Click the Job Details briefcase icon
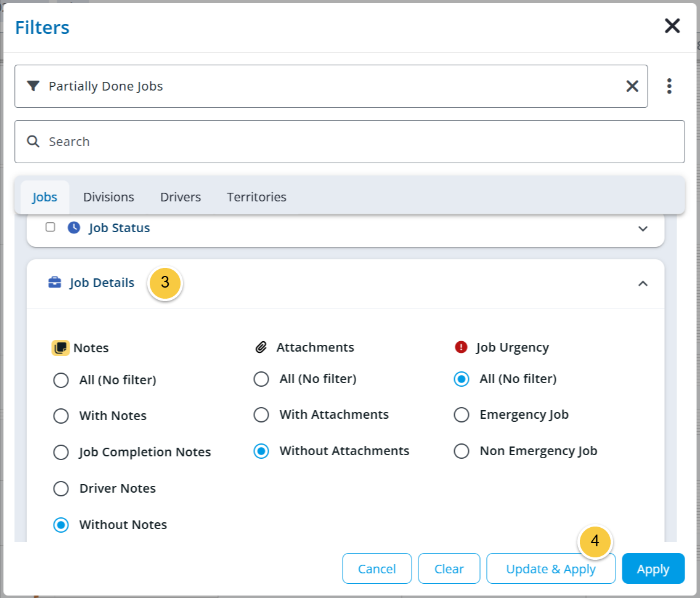The height and width of the screenshot is (598, 700). (x=54, y=283)
